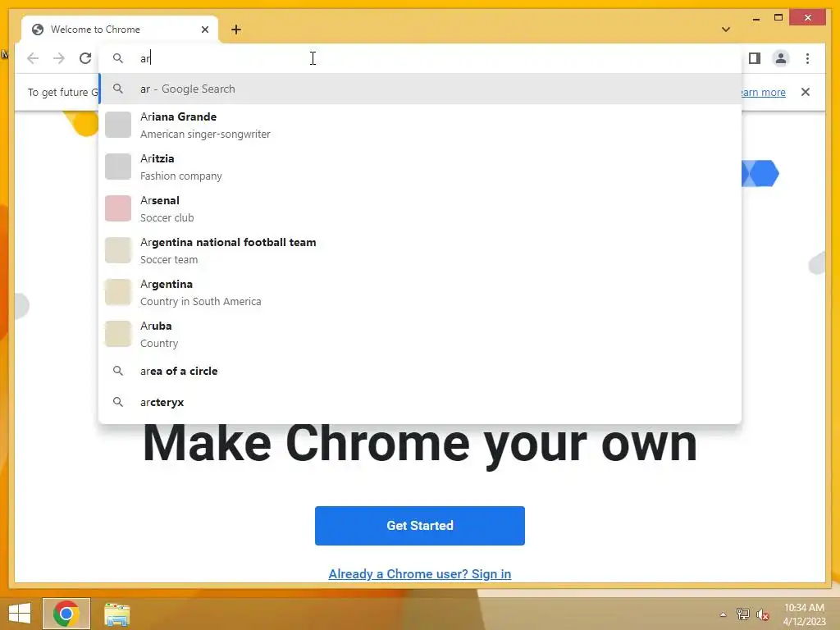Select 'ar - Google Search' suggestion

(420, 89)
